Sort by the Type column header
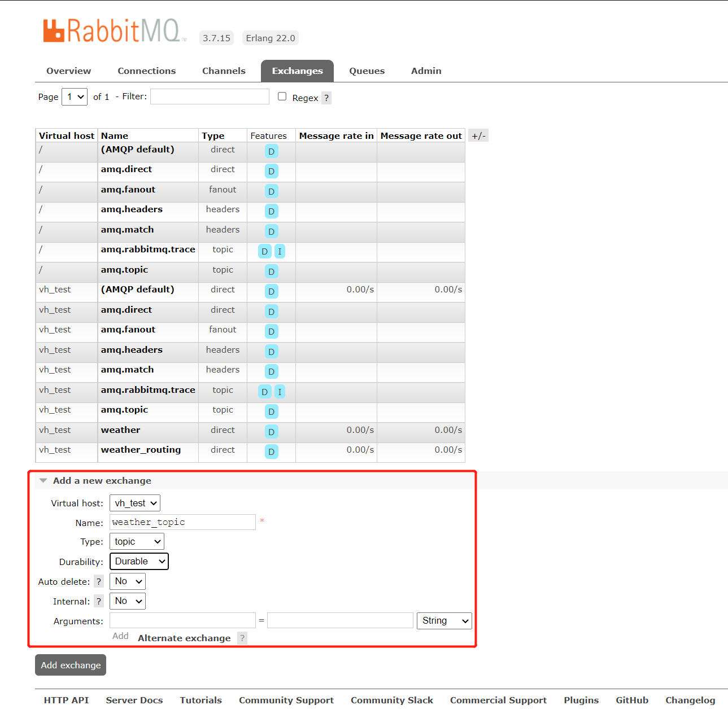 coord(213,135)
